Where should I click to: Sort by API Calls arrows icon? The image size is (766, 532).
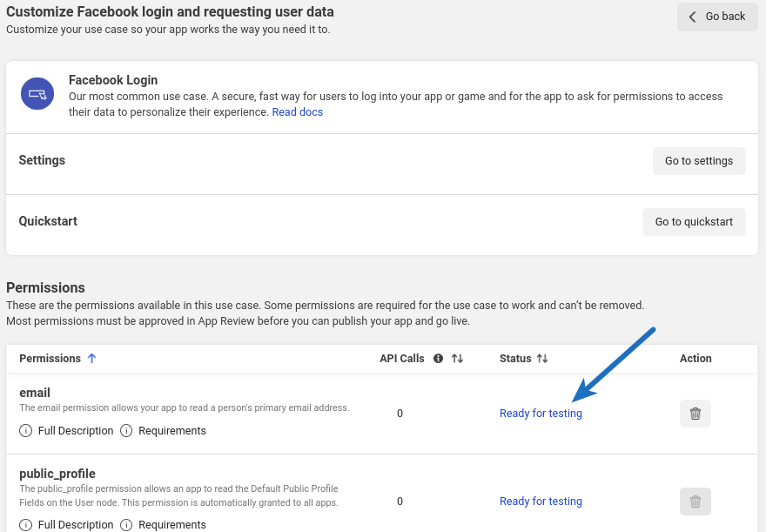(457, 358)
